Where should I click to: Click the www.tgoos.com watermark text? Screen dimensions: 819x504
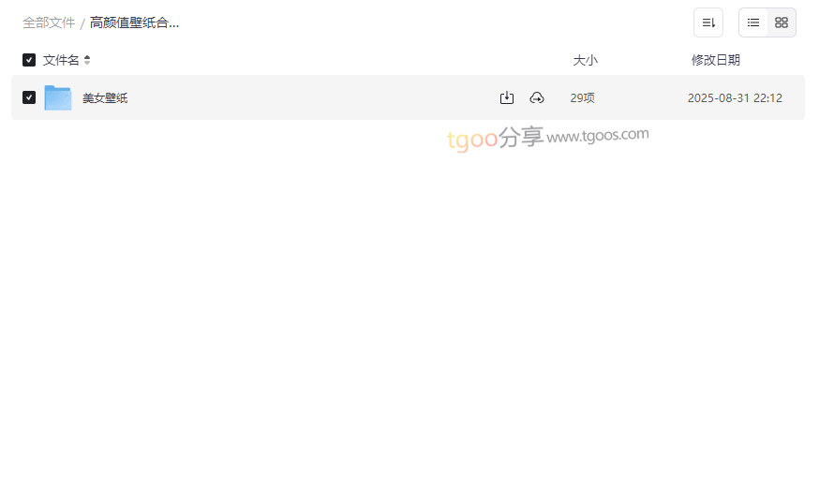[598, 136]
